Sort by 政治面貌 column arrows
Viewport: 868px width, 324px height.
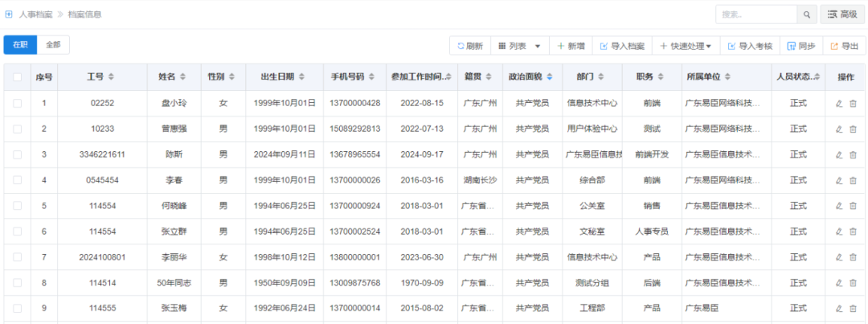tap(549, 77)
